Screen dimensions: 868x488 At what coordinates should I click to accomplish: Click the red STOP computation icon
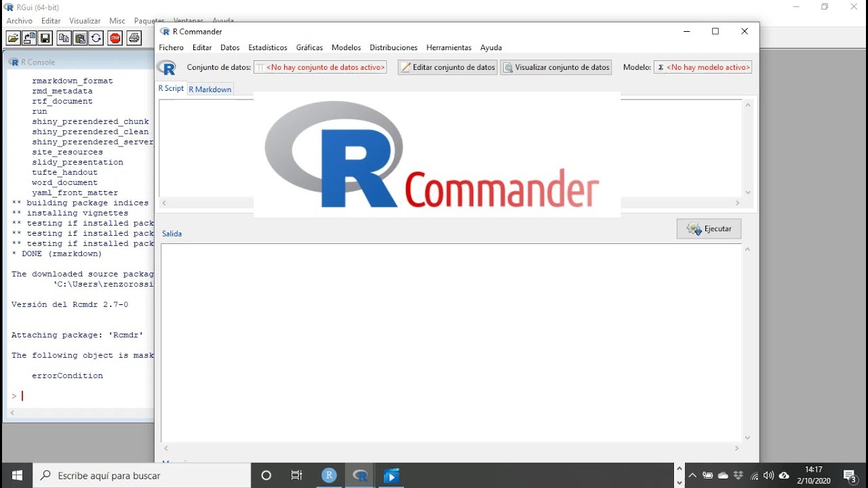tap(115, 38)
